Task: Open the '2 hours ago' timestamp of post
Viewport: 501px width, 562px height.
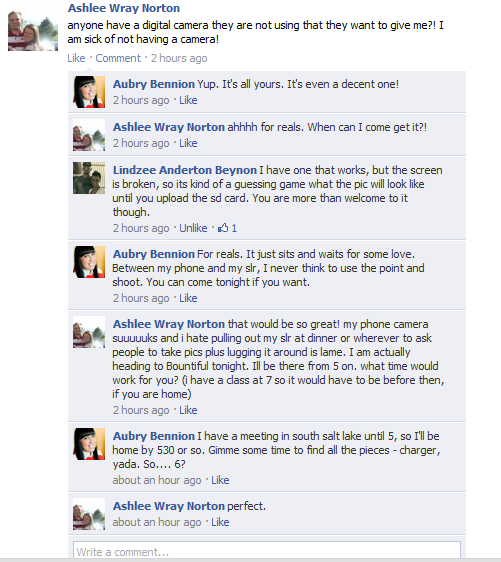Action: click(x=179, y=58)
